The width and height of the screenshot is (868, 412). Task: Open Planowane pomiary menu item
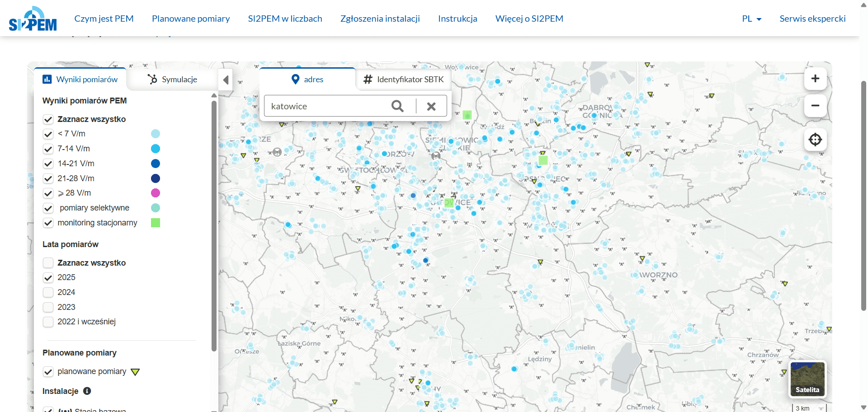pos(191,19)
